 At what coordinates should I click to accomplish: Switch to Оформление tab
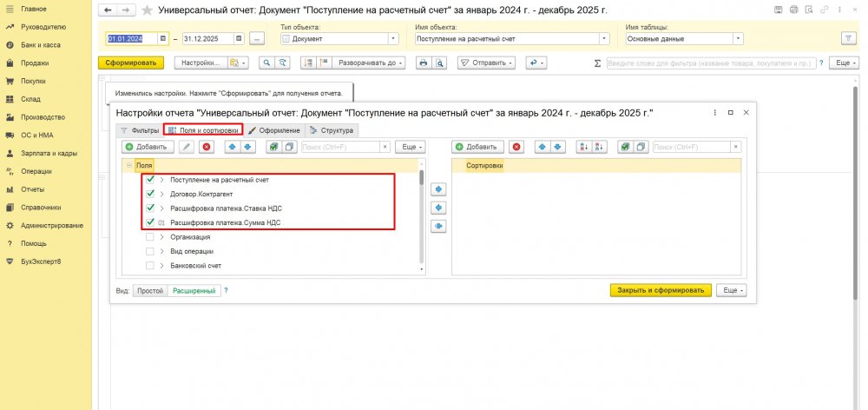[x=274, y=130]
